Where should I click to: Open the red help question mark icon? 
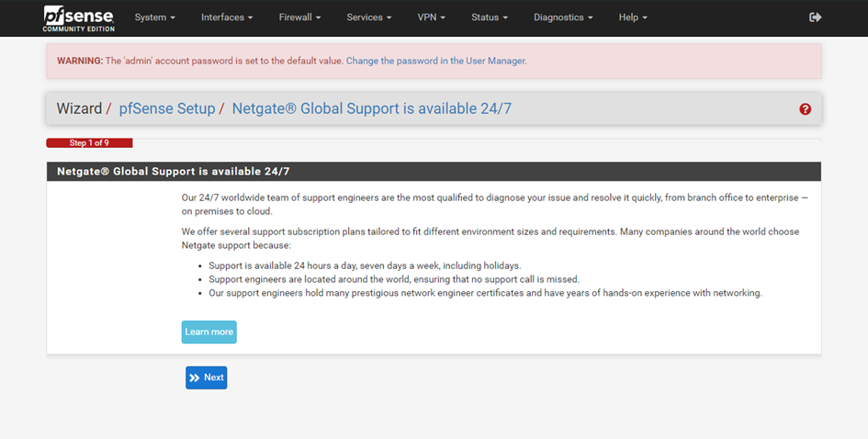click(805, 109)
